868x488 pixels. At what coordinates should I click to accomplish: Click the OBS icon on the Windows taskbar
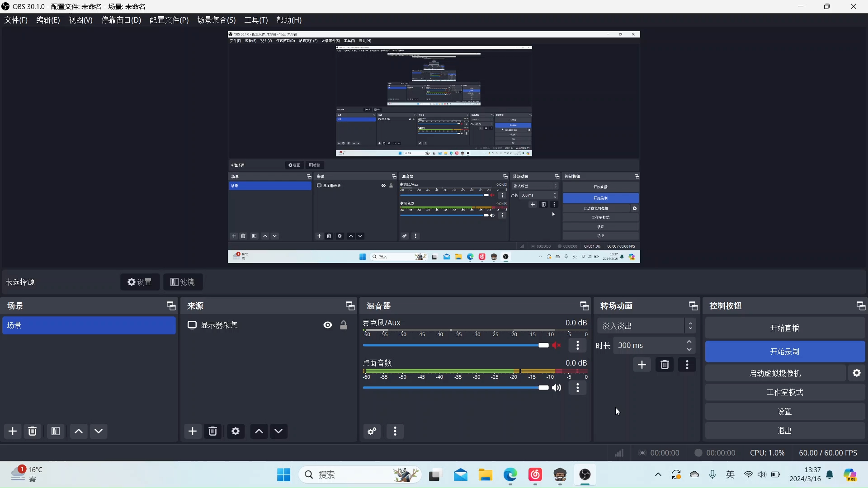coord(585,475)
